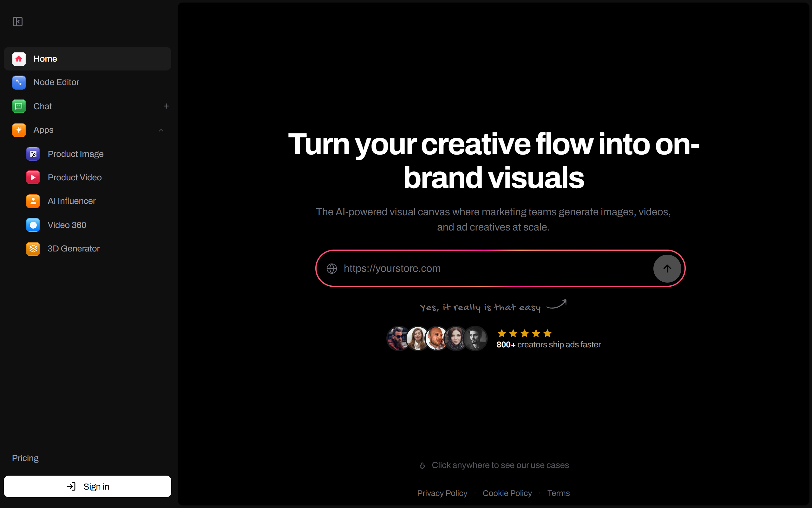Click the AI Influencer person icon
This screenshot has width=812, height=508.
(33, 201)
